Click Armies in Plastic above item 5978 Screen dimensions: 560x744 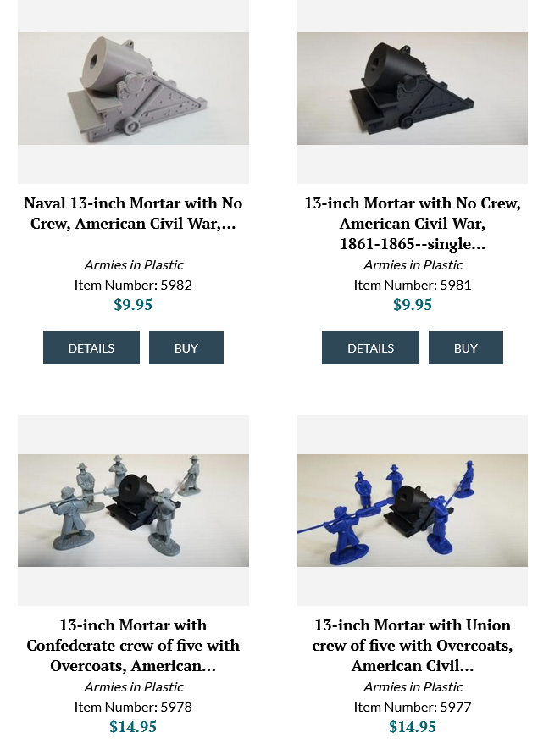click(x=134, y=686)
